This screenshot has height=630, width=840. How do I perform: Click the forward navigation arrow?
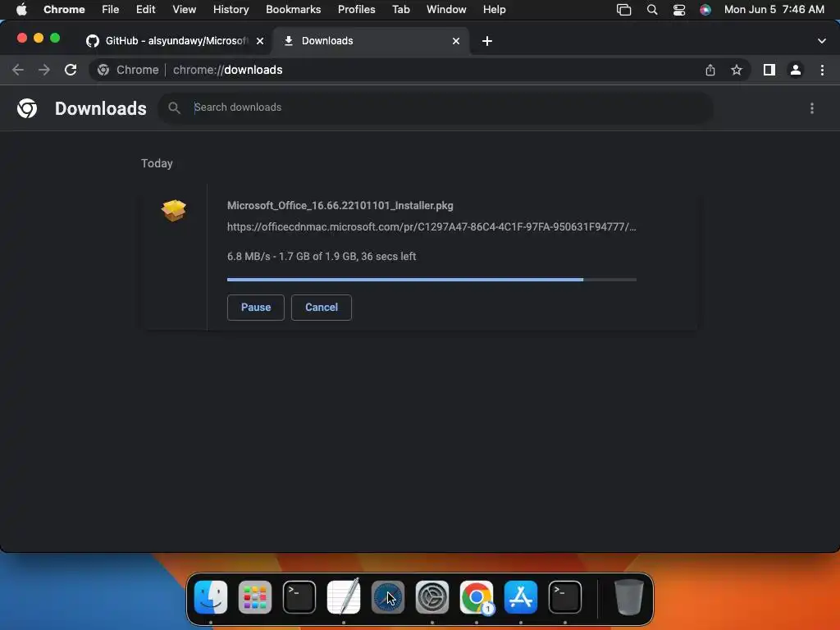(x=44, y=70)
